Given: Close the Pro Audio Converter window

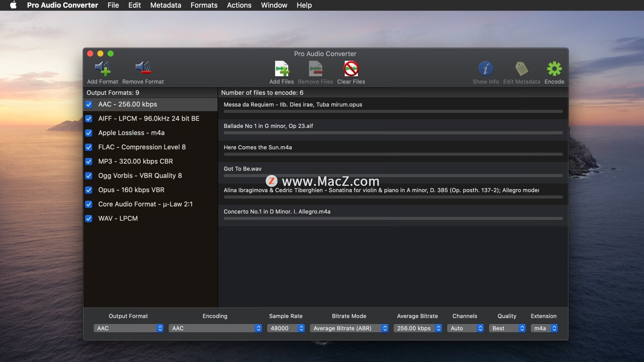Looking at the screenshot, I should 90,54.
